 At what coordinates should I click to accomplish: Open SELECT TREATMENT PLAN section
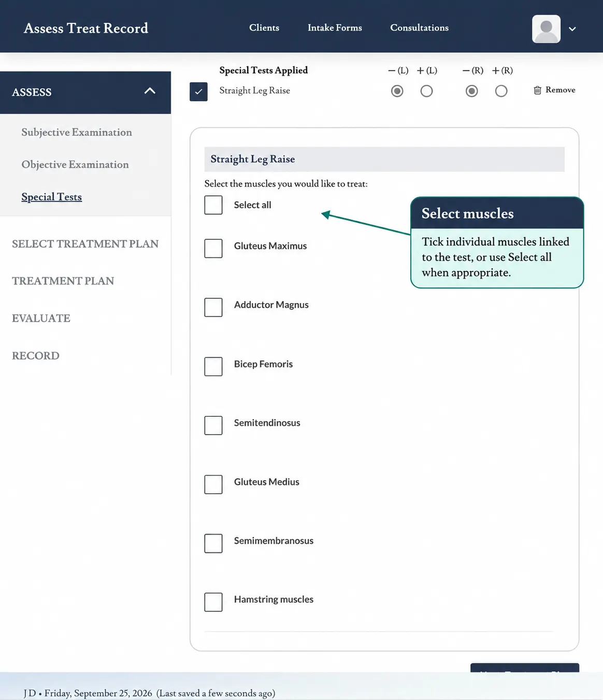[x=85, y=244]
